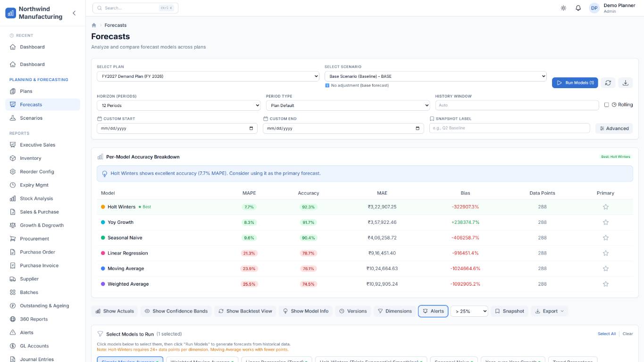
Task: Toggle Dimensions filter
Action: [x=395, y=311]
